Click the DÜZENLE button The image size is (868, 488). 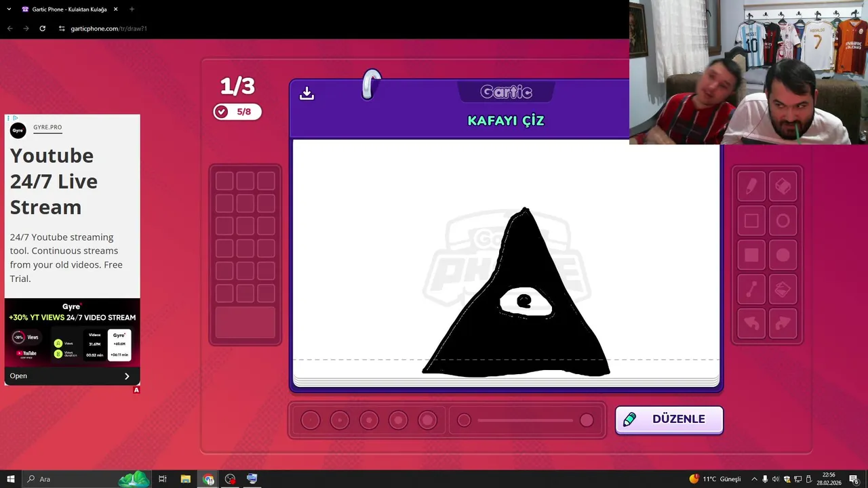click(x=669, y=420)
